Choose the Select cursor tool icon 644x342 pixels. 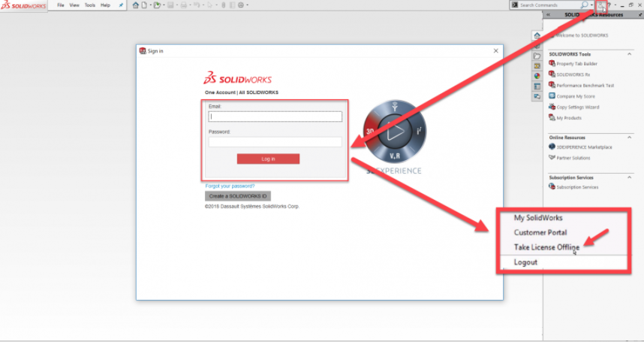(x=210, y=5)
